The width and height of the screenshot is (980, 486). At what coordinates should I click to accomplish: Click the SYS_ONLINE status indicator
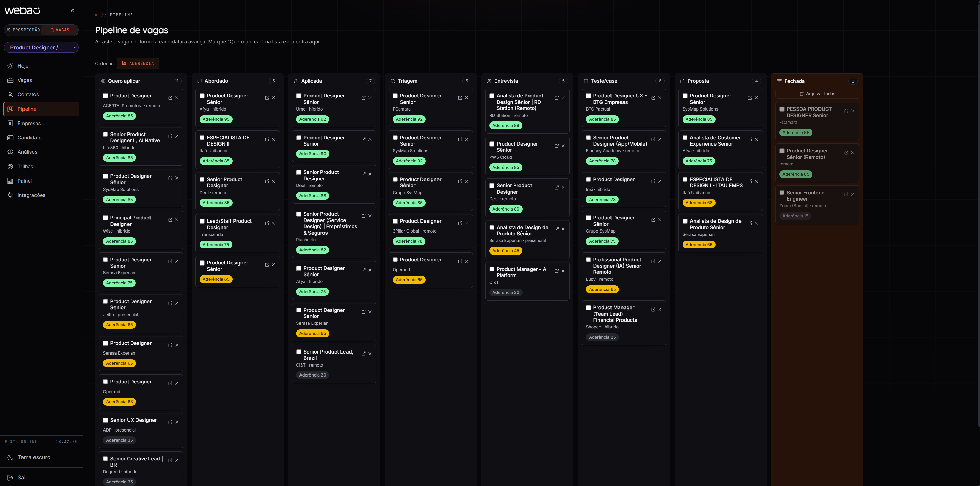click(21, 441)
